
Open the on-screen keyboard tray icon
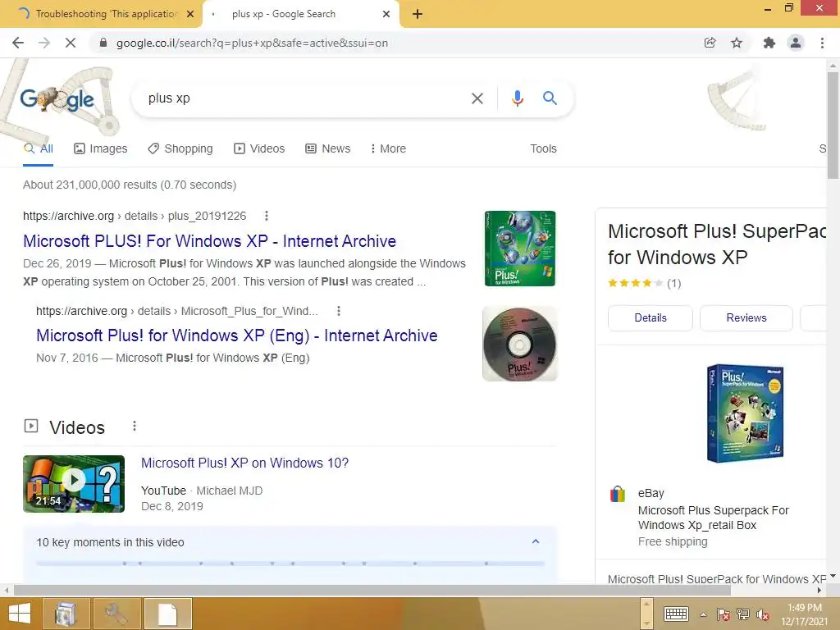676,614
